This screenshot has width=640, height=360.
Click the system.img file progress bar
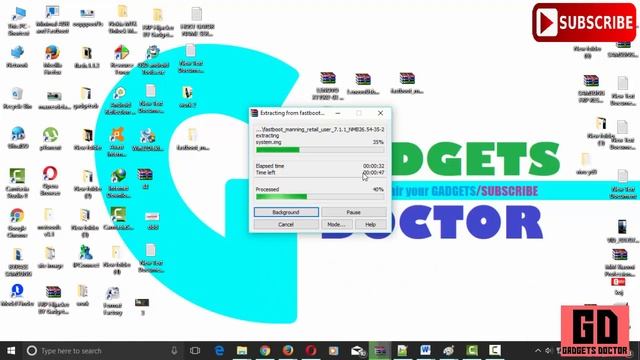320,150
